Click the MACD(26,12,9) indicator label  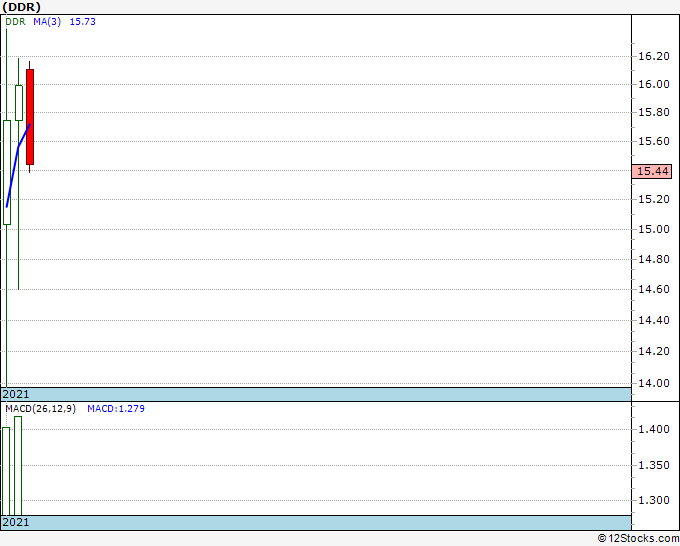click(x=40, y=409)
